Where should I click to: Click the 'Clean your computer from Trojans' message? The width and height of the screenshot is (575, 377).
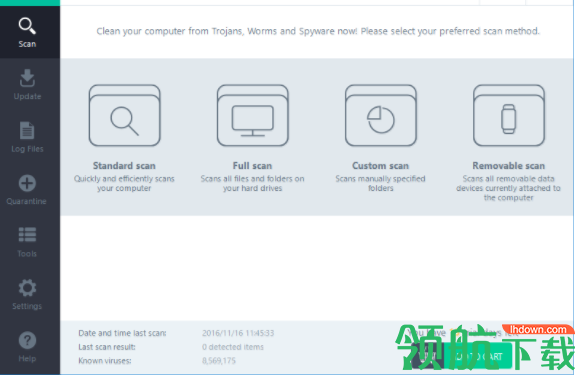[318, 31]
